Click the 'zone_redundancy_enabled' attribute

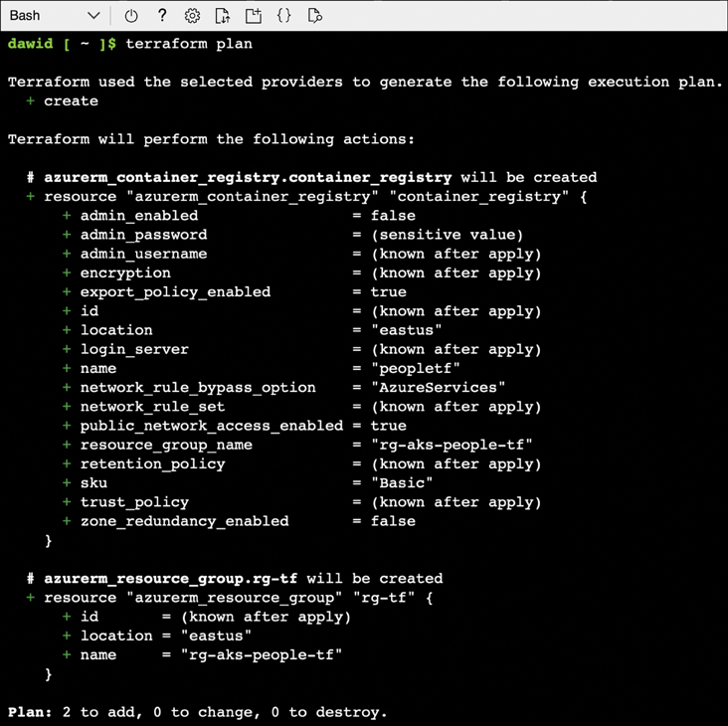[184, 521]
